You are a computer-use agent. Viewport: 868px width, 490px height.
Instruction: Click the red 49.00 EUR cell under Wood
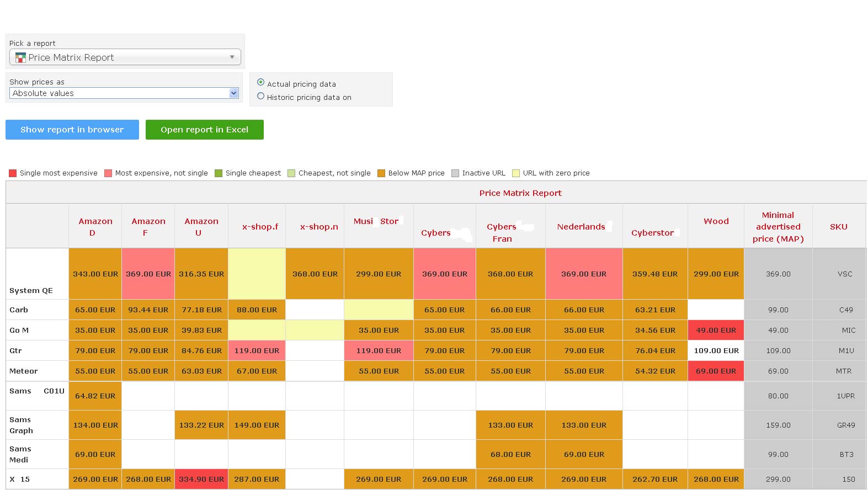[716, 331]
